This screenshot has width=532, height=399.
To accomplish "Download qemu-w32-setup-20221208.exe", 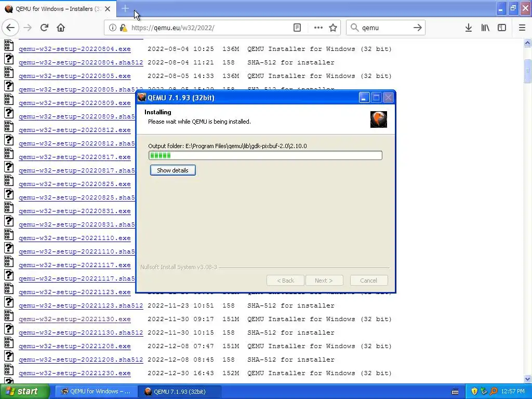I will (75, 346).
